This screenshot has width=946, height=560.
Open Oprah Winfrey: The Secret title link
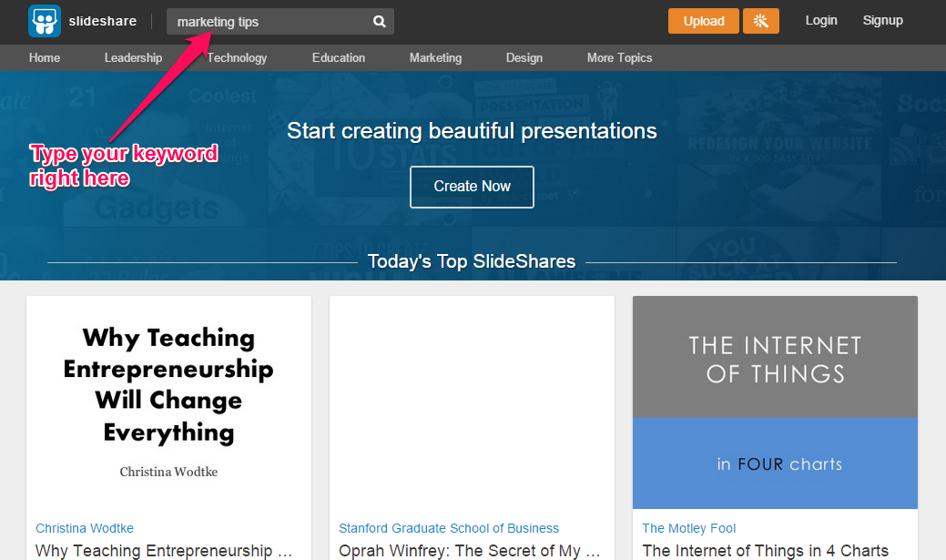point(470,550)
